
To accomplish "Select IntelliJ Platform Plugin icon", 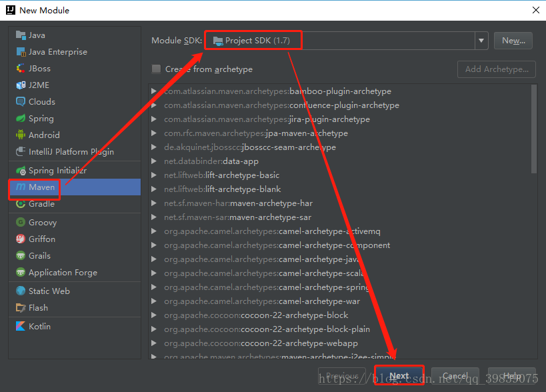I will click(x=21, y=151).
